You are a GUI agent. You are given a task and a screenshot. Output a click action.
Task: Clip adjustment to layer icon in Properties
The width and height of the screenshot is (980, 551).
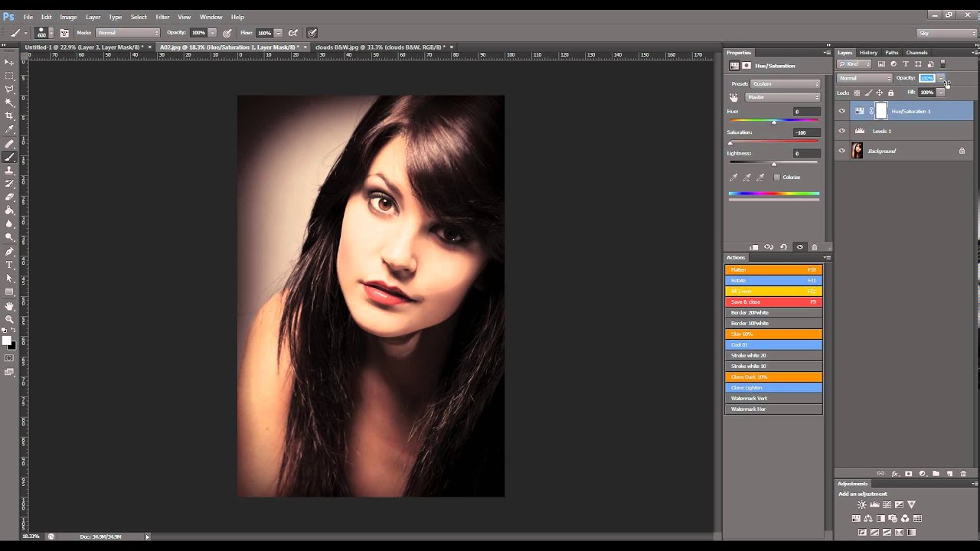point(754,247)
